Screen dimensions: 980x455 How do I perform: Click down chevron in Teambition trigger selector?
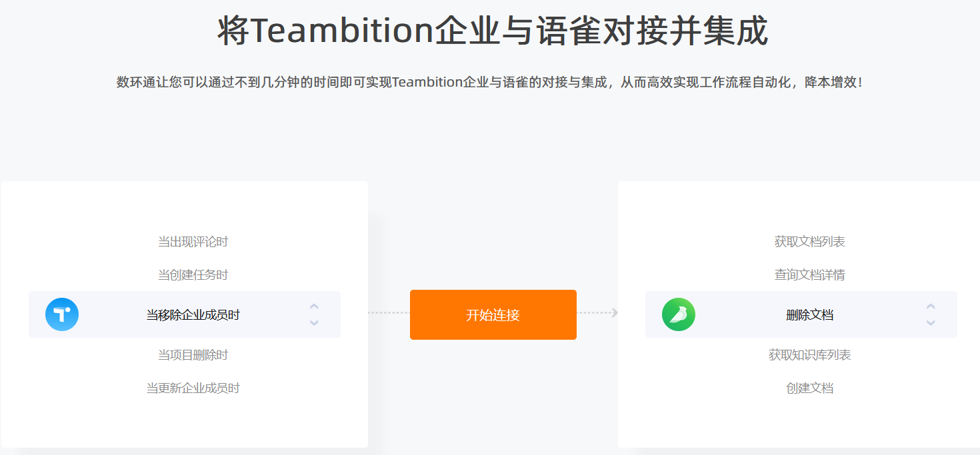click(x=314, y=323)
